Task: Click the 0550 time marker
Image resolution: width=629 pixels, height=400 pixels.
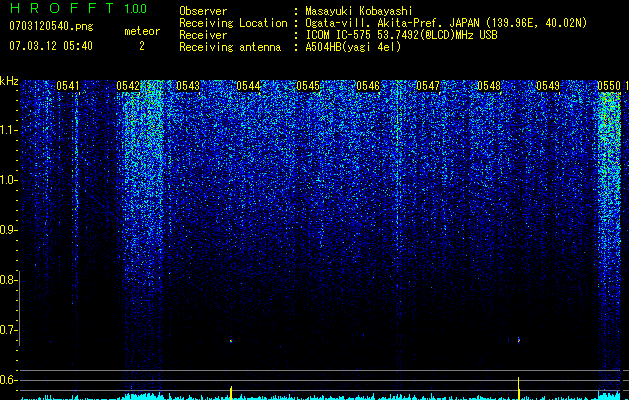Action: pyautogui.click(x=609, y=86)
